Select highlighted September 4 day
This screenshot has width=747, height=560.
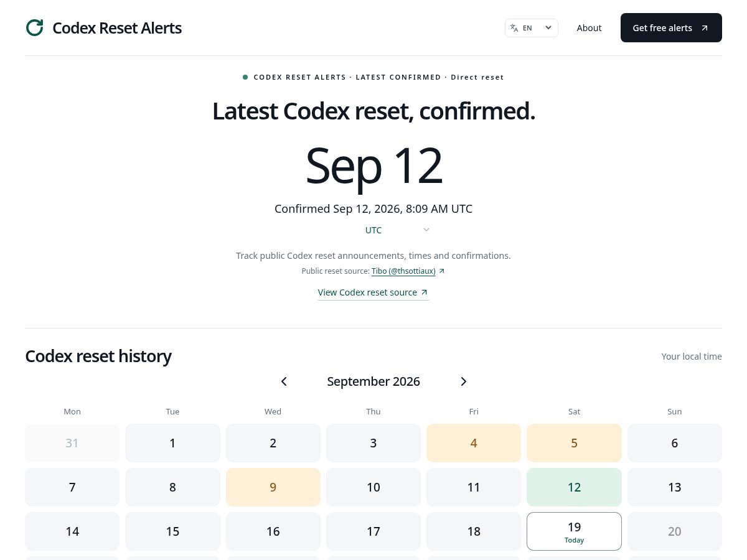coord(474,443)
